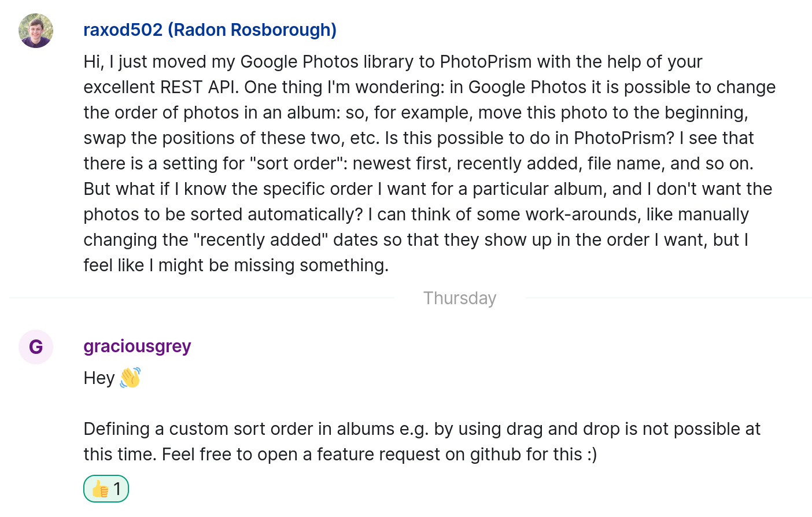Screen dimensions: 812x517
Task: Toggle the thumbs-up reaction on graciousgrey's reply
Action: 106,488
